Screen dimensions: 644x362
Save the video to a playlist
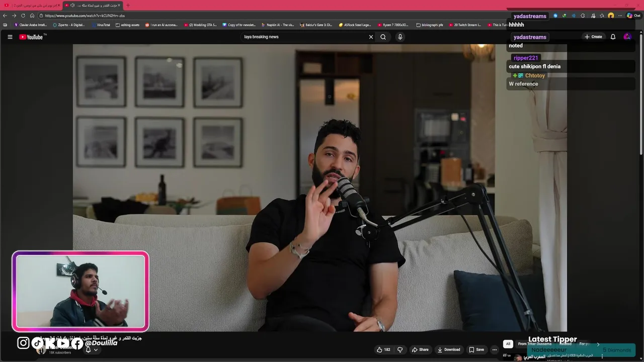click(476, 349)
